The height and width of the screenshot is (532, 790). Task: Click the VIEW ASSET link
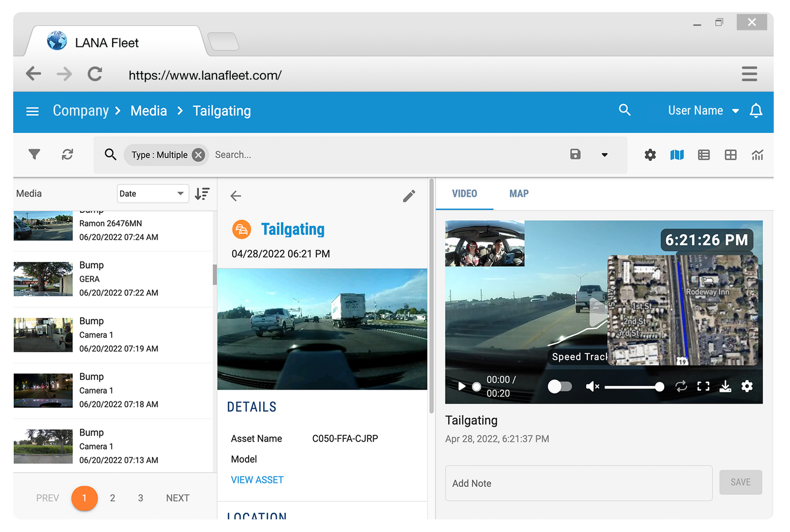coord(257,480)
